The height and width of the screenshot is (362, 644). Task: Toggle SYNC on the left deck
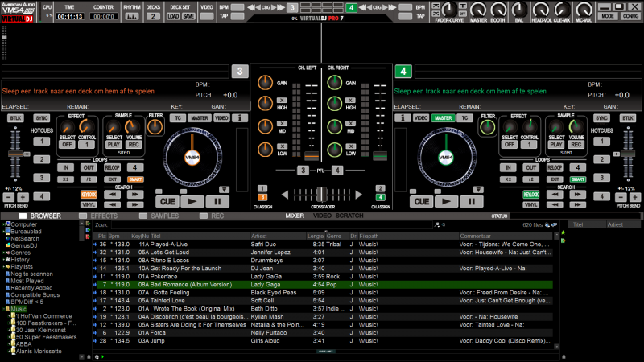tap(41, 118)
